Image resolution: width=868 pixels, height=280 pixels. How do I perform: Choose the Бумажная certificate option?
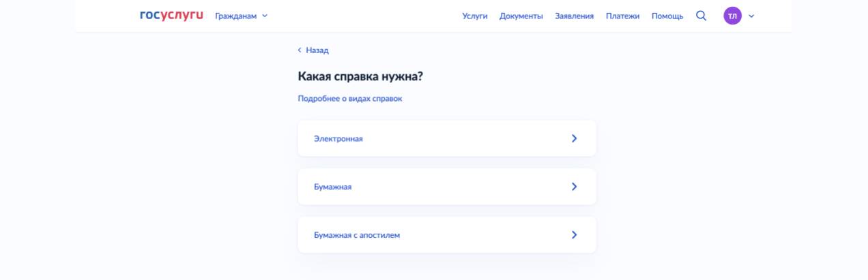point(447,187)
